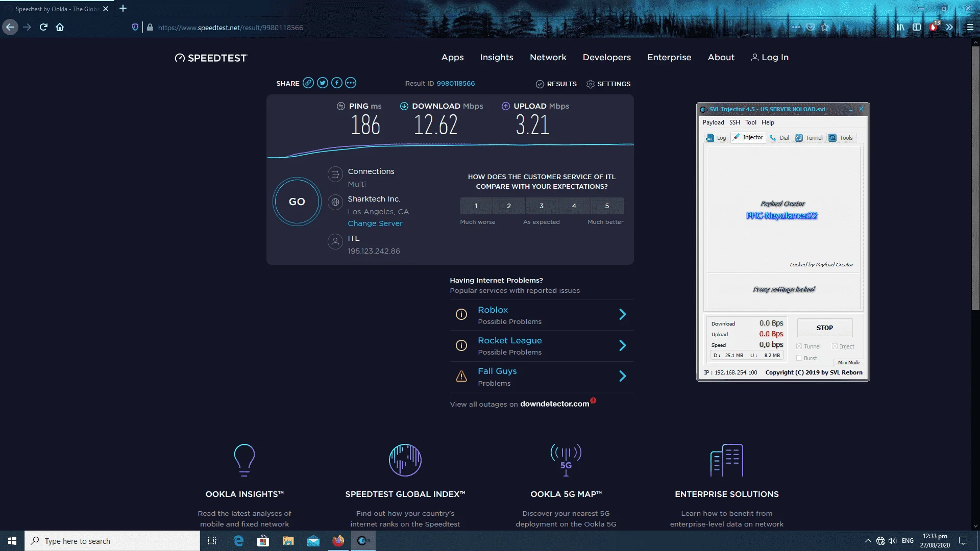Image resolution: width=980 pixels, height=551 pixels.
Task: Show hidden system tray icons
Action: coord(868,541)
